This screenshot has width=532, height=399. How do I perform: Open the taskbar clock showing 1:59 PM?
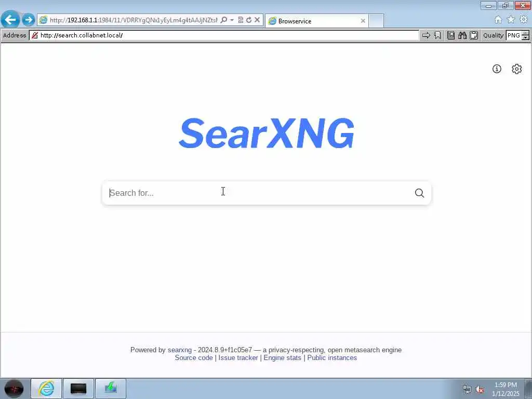click(506, 389)
